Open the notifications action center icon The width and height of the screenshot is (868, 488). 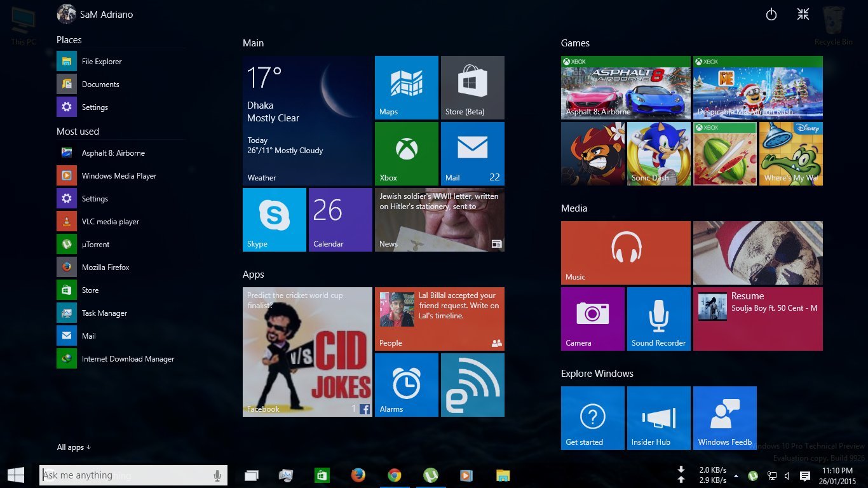804,475
